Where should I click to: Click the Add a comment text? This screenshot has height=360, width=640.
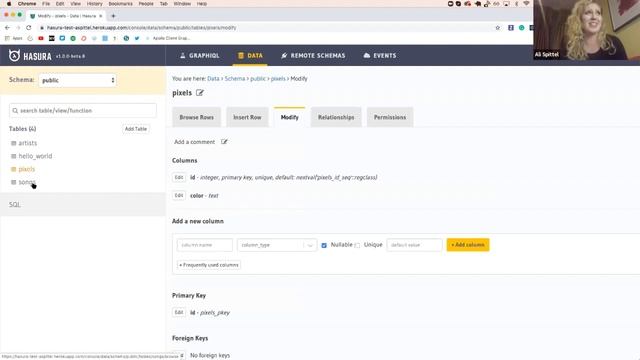[x=194, y=142]
